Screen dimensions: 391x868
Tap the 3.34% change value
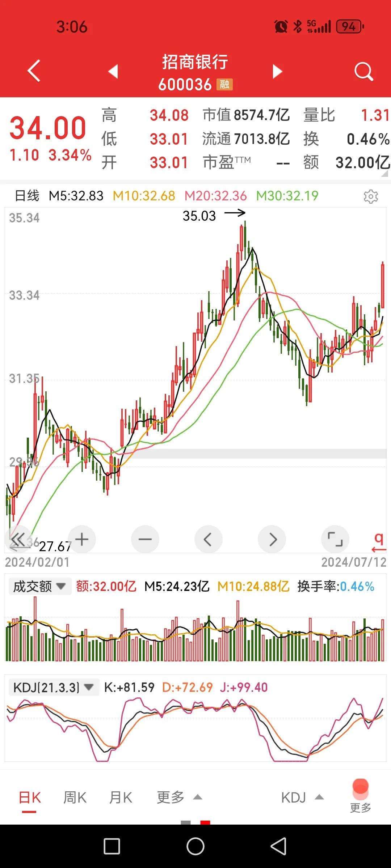[70, 155]
